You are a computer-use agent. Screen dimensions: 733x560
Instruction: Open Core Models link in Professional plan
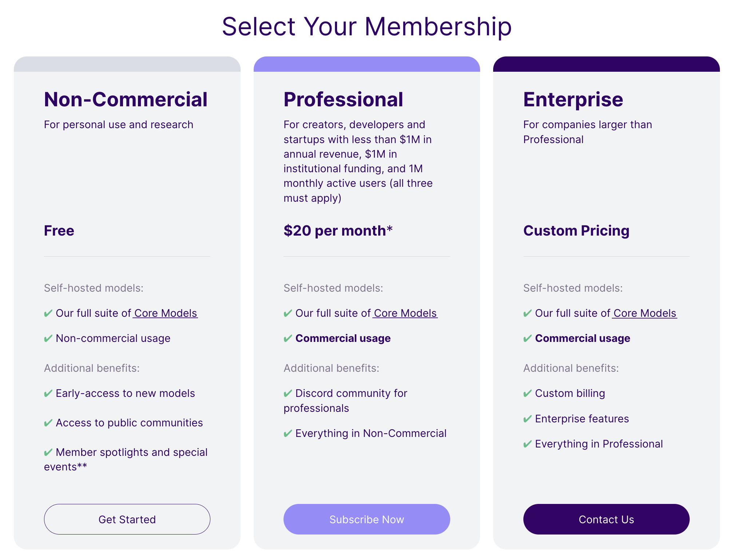tap(405, 313)
